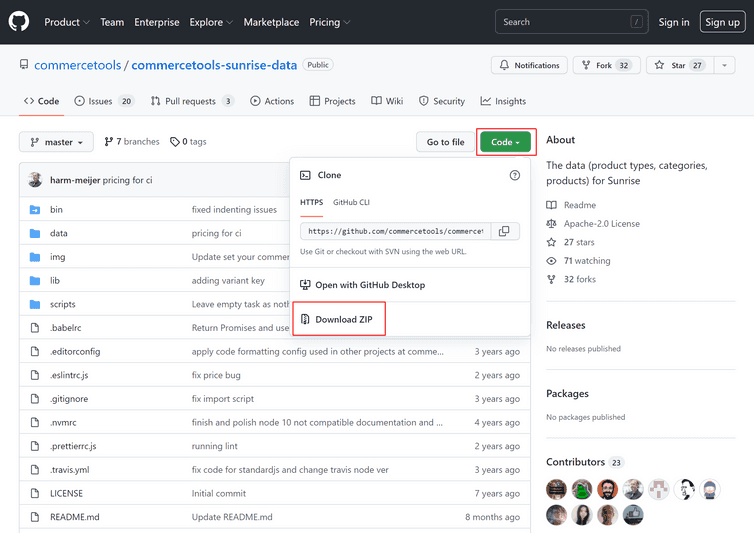This screenshot has width=754, height=533.
Task: Open the Contributors 23 link
Action: (x=585, y=462)
